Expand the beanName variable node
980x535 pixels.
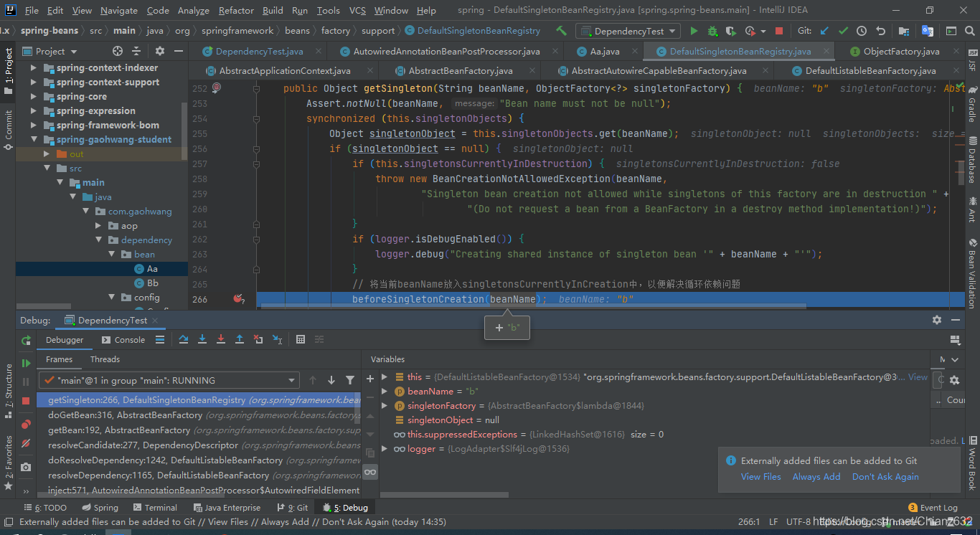point(385,391)
